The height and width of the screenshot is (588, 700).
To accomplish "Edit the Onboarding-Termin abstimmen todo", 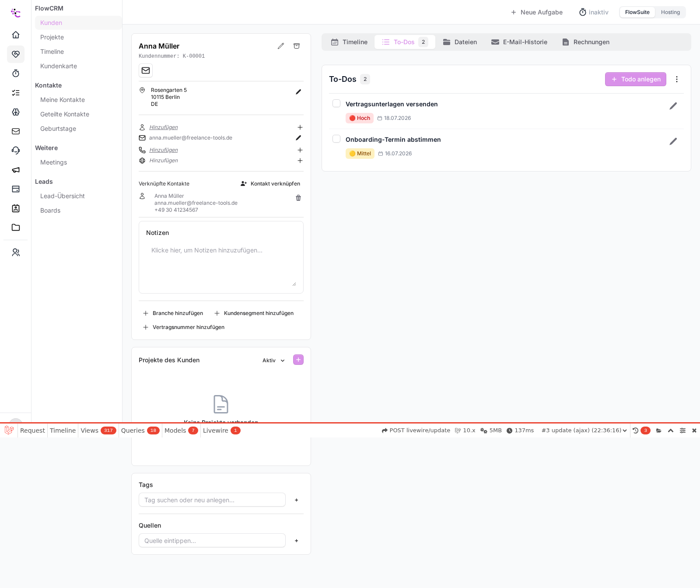I will coord(673,141).
